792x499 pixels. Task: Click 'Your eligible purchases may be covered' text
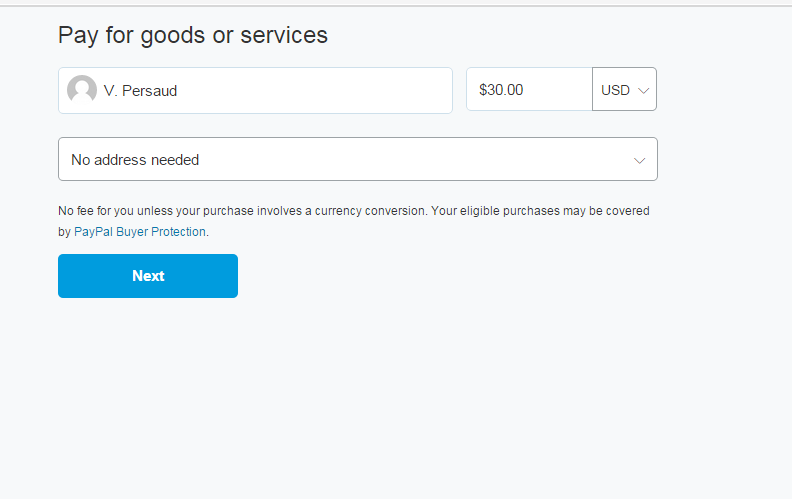point(540,211)
